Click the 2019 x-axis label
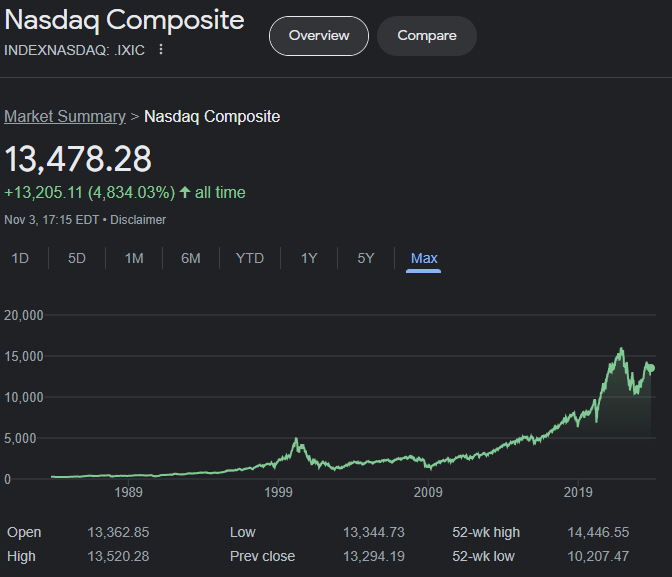This screenshot has height=577, width=672. coord(578,492)
